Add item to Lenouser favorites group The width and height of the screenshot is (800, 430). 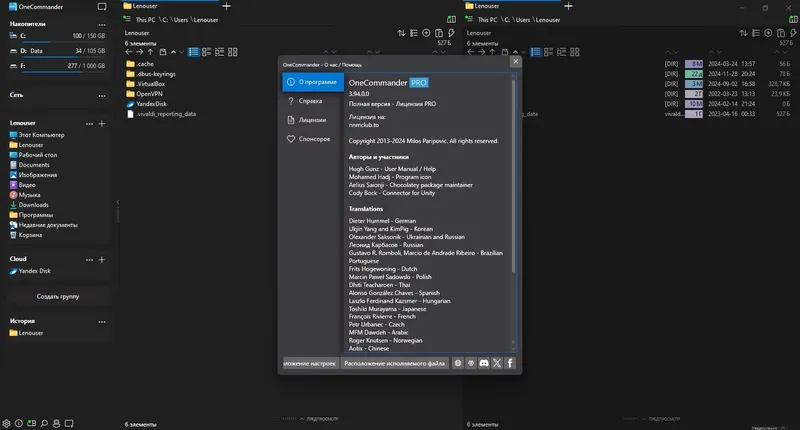(x=102, y=123)
